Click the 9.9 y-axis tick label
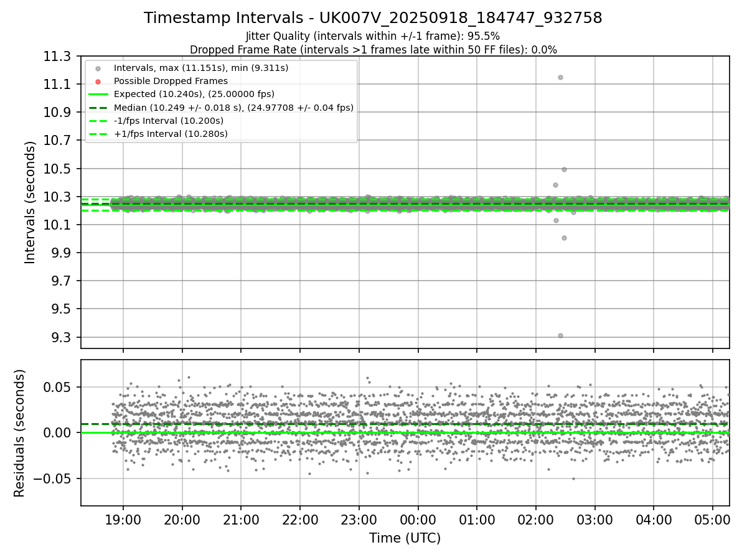Viewport: 747px width, 560px height. point(60,253)
